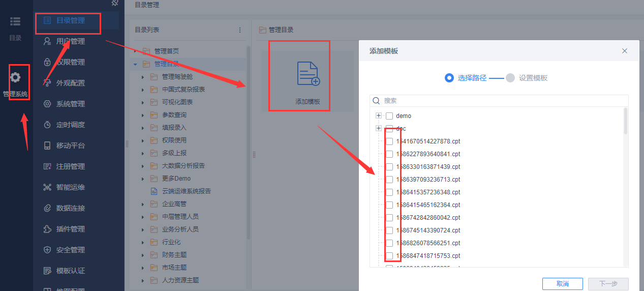Open the 目录列表 more options menu
The image size is (644, 291).
click(240, 30)
